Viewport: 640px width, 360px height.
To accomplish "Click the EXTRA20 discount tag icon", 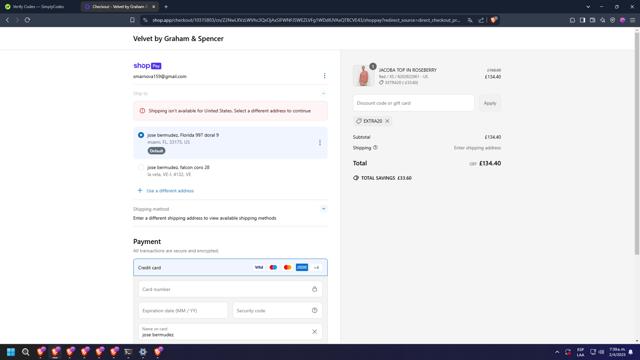I will [359, 121].
